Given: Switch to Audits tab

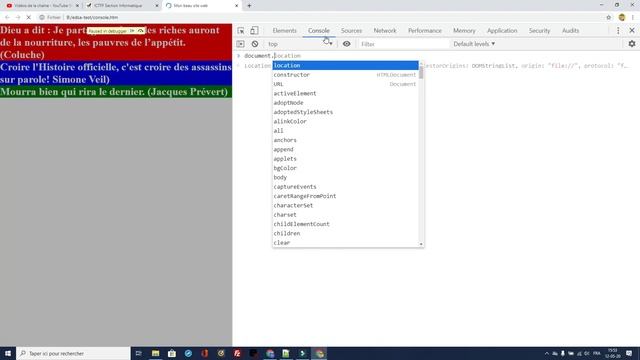Looking at the screenshot, I should [x=571, y=31].
